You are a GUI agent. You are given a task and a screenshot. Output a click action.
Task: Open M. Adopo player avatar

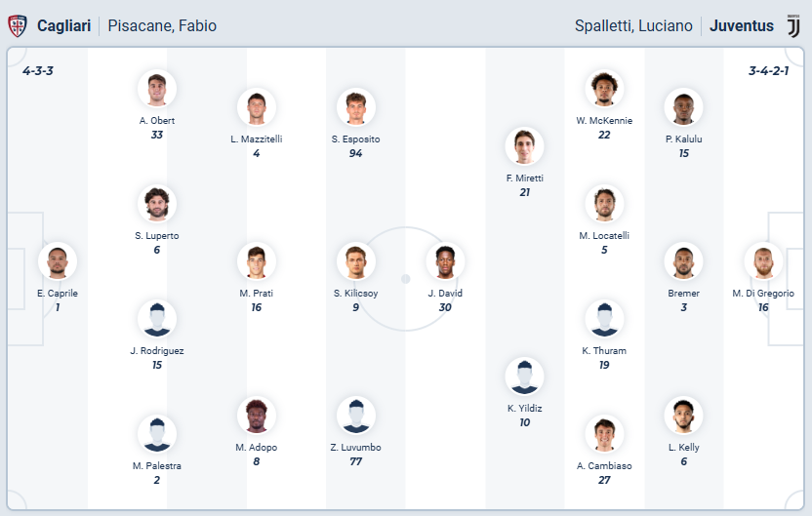pyautogui.click(x=256, y=416)
